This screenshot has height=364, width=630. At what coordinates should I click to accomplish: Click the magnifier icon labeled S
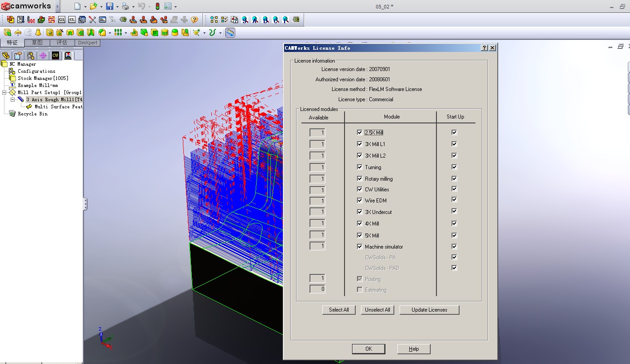245,20
